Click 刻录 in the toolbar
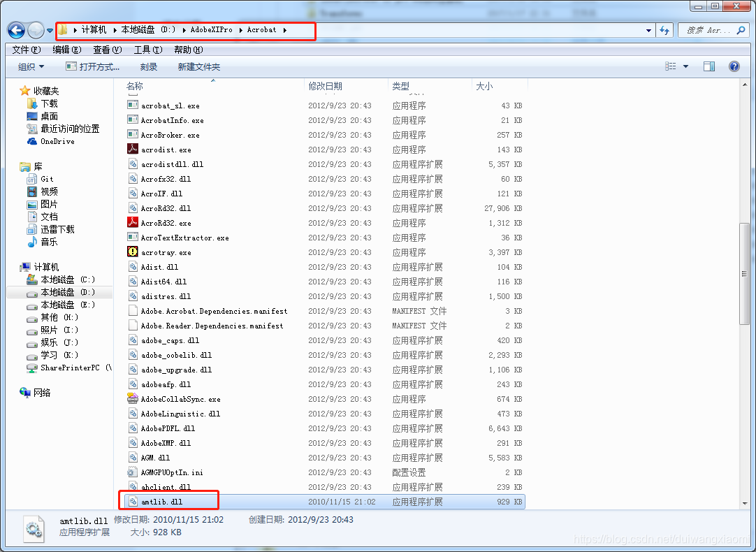Viewport: 756px width, 552px height. point(149,66)
